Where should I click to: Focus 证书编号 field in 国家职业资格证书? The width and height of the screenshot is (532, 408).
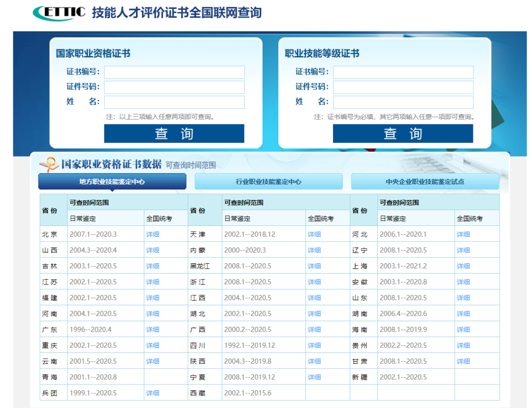(174, 72)
